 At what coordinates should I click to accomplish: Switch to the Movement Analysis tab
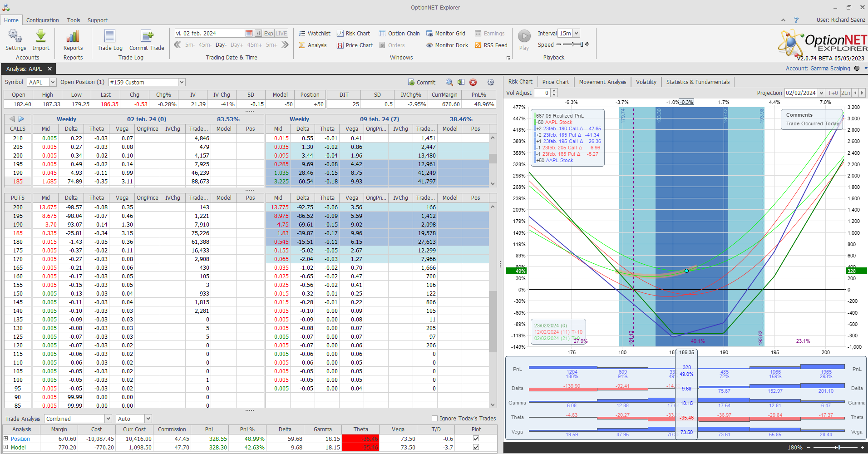tap(602, 82)
